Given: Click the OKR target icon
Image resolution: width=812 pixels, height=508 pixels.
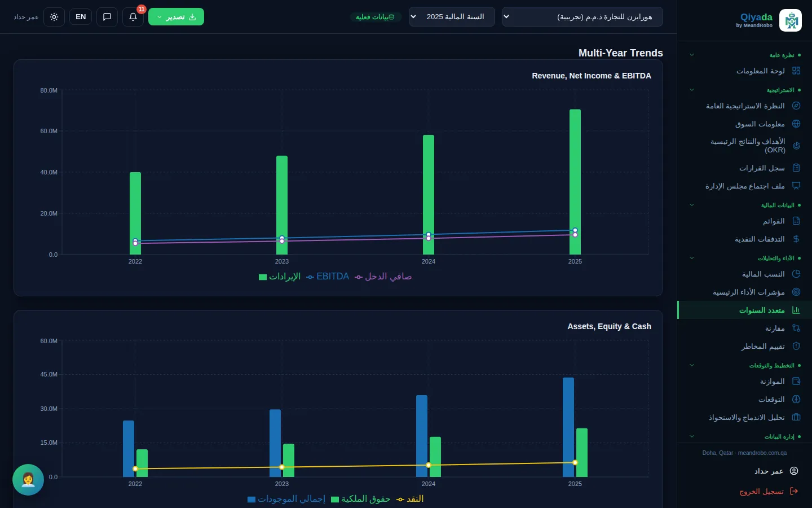Looking at the screenshot, I should 796,146.
